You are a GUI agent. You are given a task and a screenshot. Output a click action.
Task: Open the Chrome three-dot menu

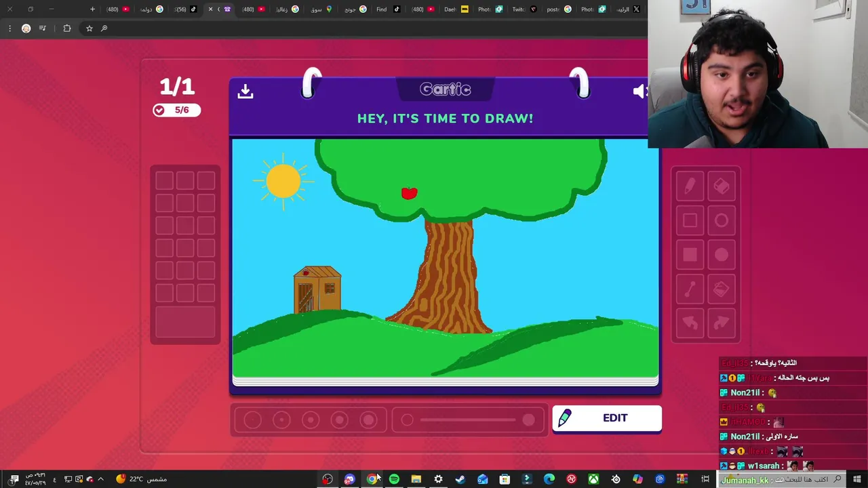click(x=9, y=28)
